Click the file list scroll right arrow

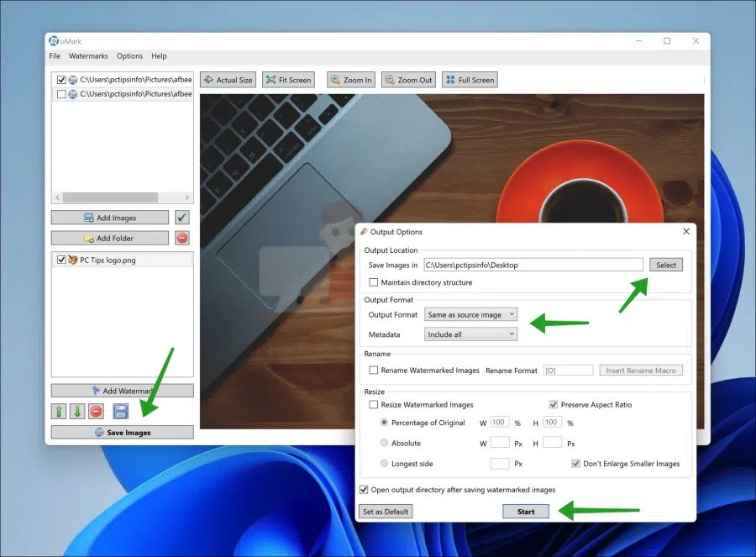(x=187, y=197)
